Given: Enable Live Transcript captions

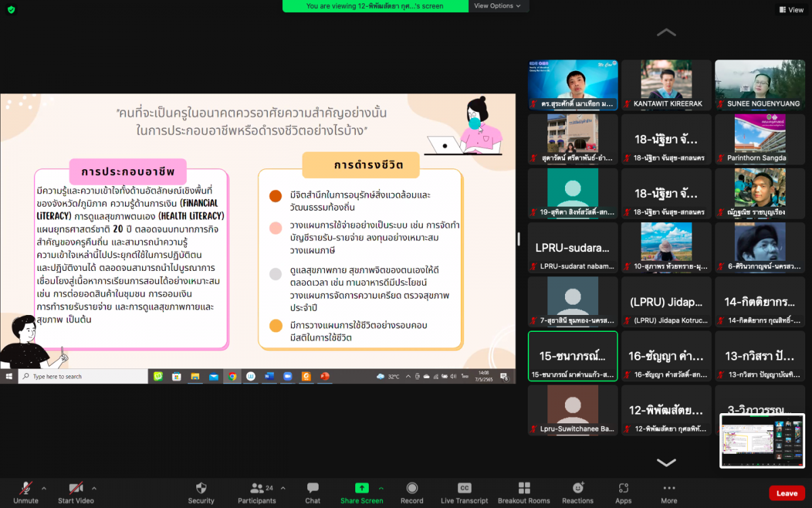Looking at the screenshot, I should 464,488.
